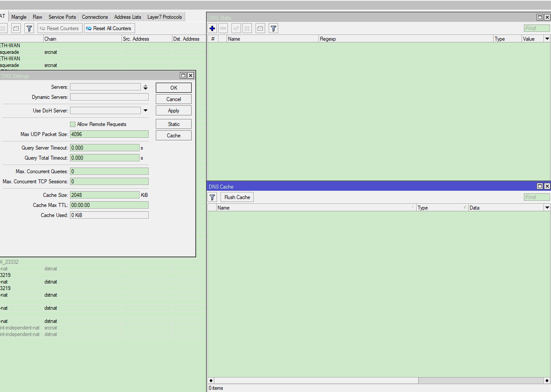Focus the Servers input field
Viewport: 551px width, 392px height.
pyautogui.click(x=105, y=87)
